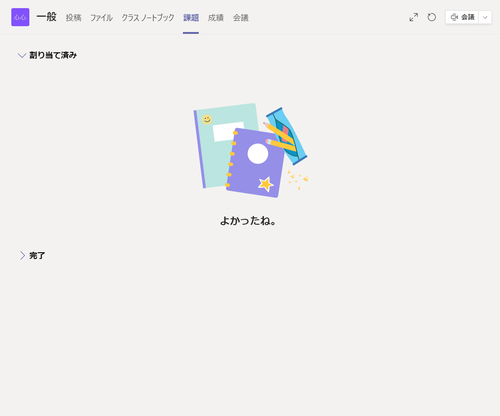Go to the 成績 tab

tap(216, 18)
